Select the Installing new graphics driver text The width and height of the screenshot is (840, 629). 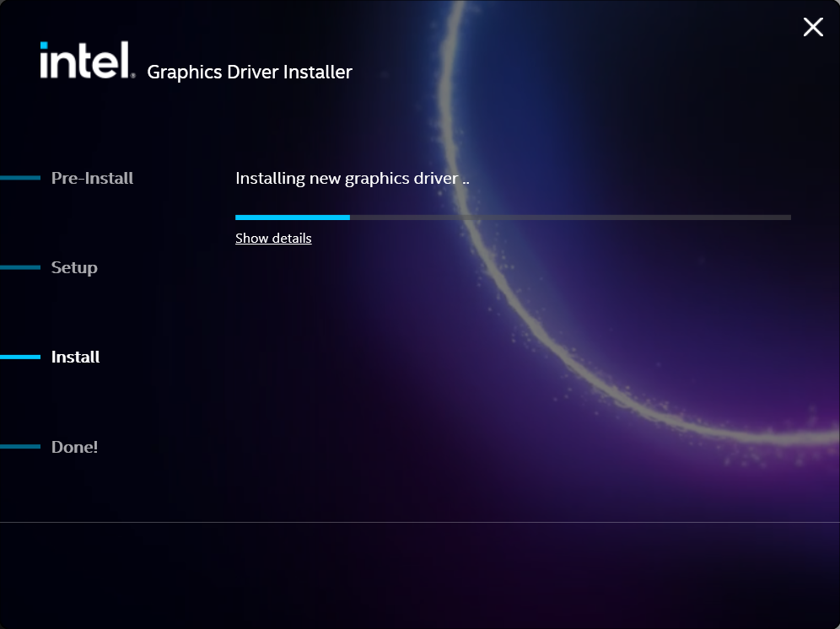(x=353, y=178)
